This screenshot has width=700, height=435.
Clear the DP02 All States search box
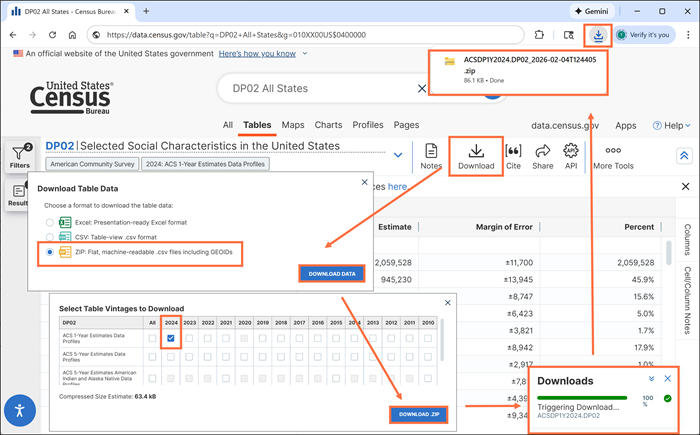tap(421, 88)
